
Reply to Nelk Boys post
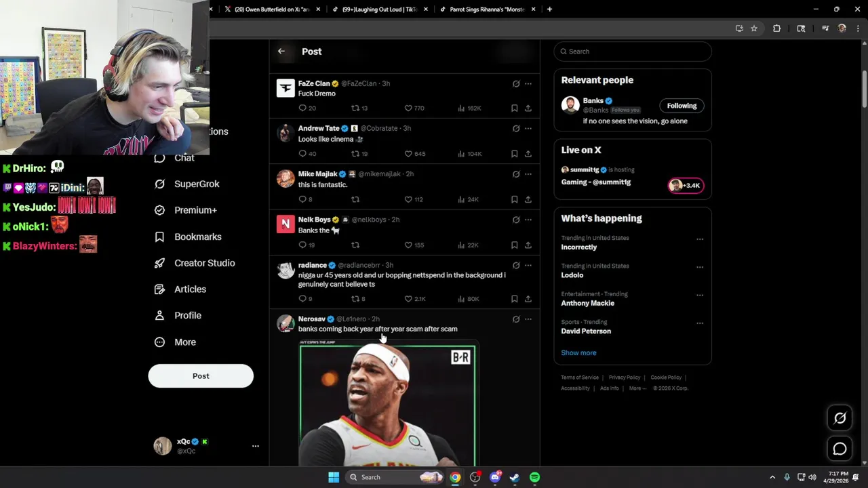[x=302, y=245]
